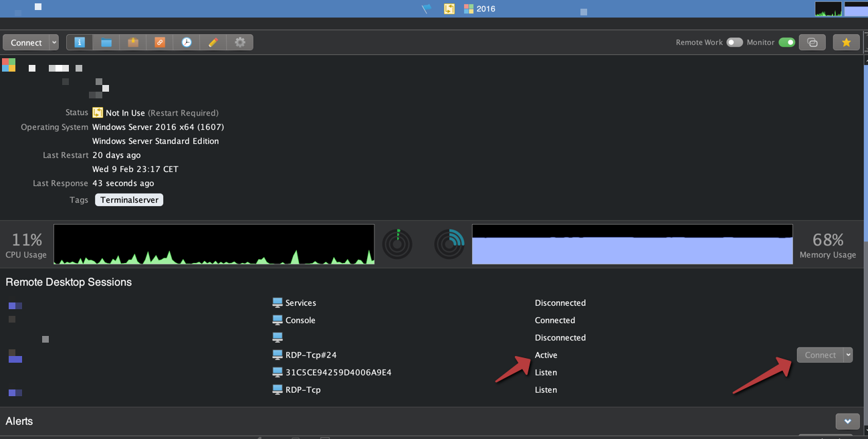Click the yellow star favorite button
This screenshot has width=868, height=439.
tap(846, 42)
